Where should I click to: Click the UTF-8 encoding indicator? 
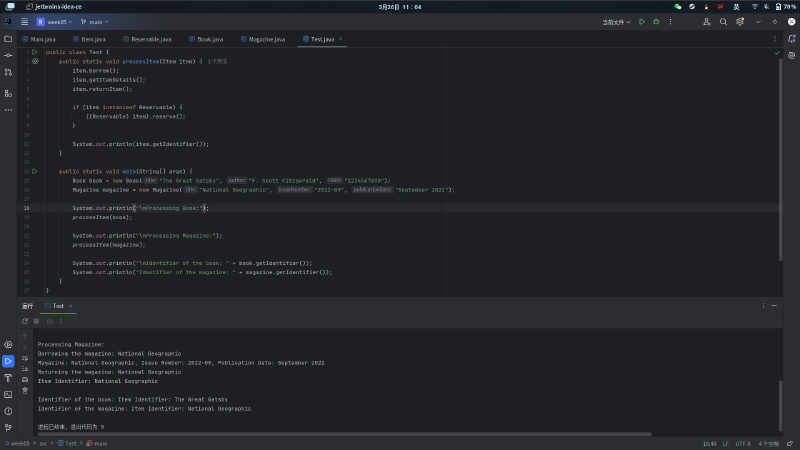743,443
